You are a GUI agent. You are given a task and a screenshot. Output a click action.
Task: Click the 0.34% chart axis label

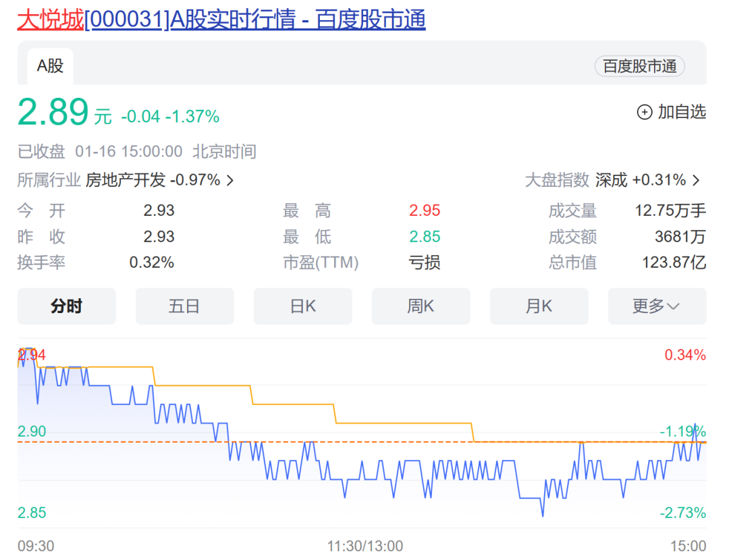(685, 355)
